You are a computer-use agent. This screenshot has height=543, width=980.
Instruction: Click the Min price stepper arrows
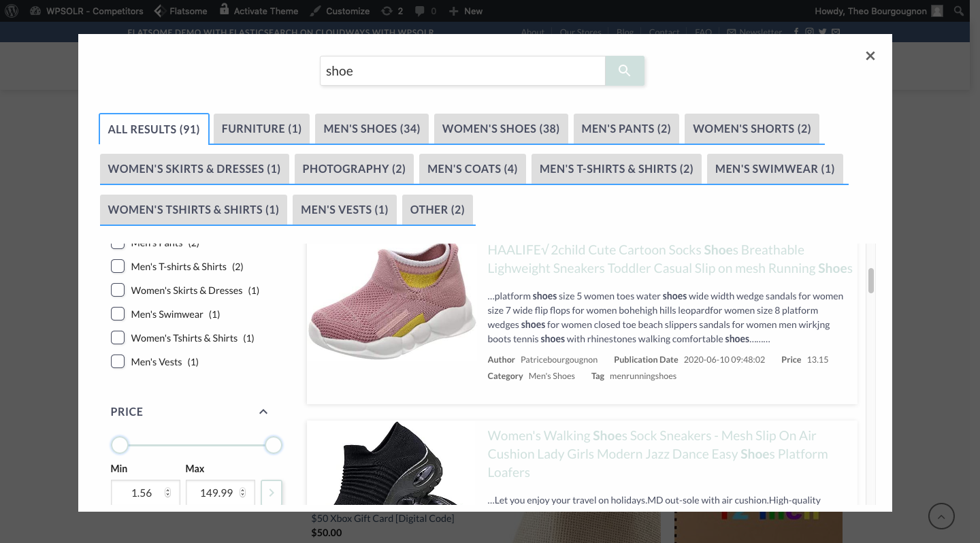(167, 493)
